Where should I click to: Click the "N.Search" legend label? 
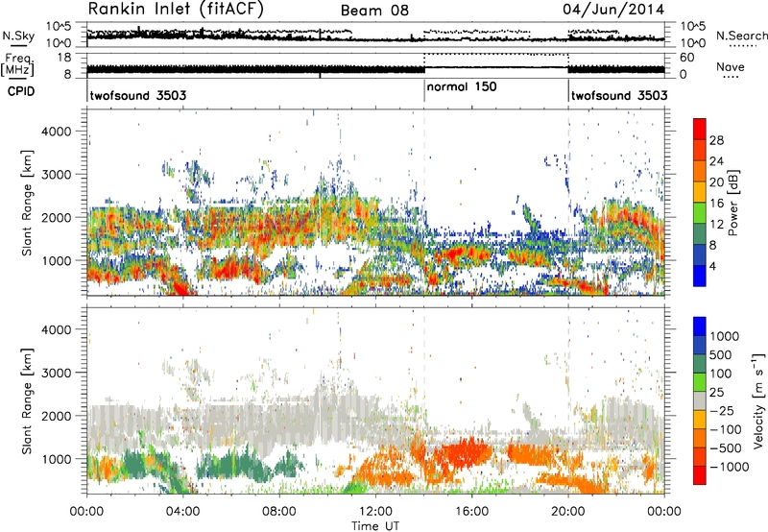pyautogui.click(x=741, y=36)
